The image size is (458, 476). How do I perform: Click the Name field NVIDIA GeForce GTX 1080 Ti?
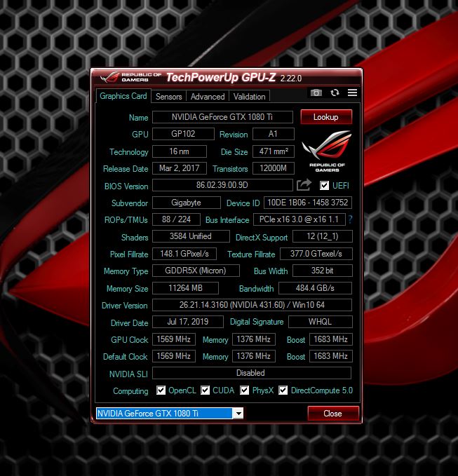point(222,117)
